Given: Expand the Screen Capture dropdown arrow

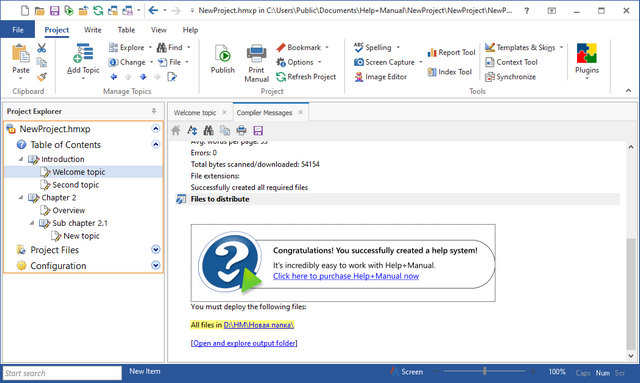Looking at the screenshot, I should coord(420,62).
